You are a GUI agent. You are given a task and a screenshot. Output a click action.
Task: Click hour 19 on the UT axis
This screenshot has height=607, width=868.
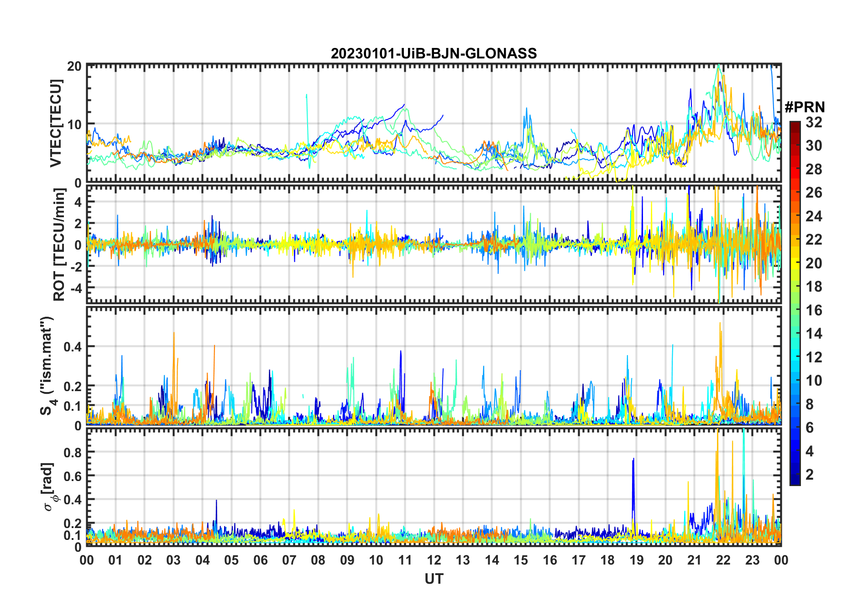tap(637, 560)
